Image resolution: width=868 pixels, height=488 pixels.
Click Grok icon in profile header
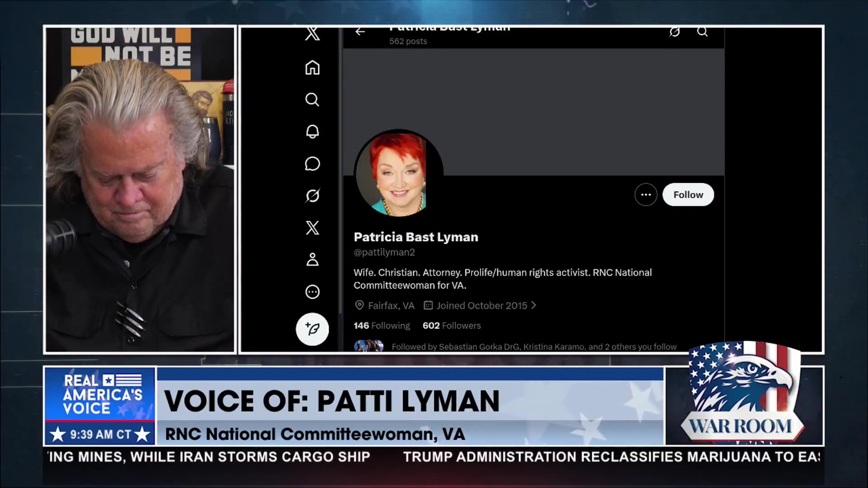(675, 32)
